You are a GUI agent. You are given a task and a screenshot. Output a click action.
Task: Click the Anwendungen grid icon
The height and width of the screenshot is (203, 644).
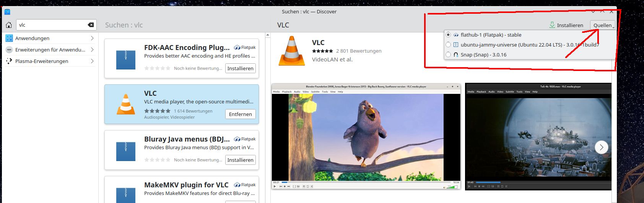(9, 38)
